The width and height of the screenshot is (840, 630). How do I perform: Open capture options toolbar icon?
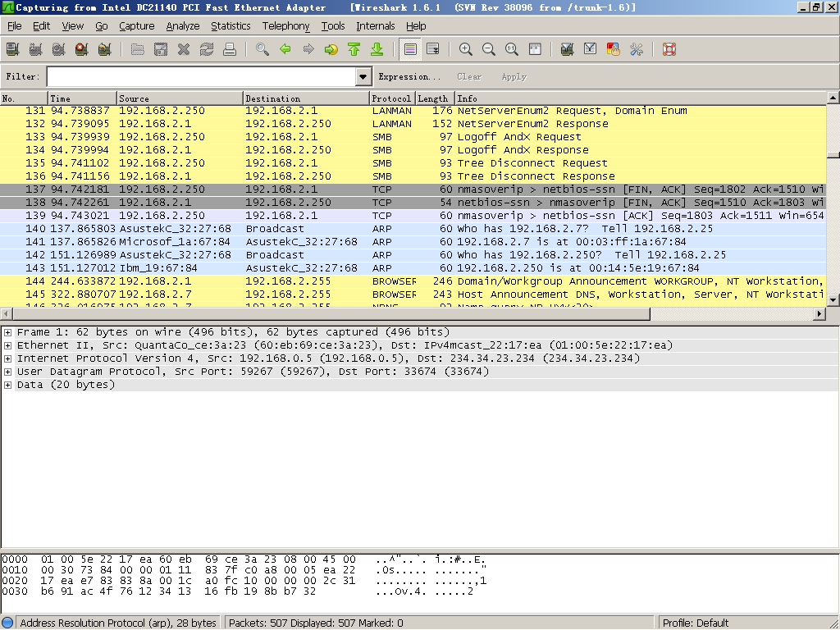pyautogui.click(x=36, y=49)
